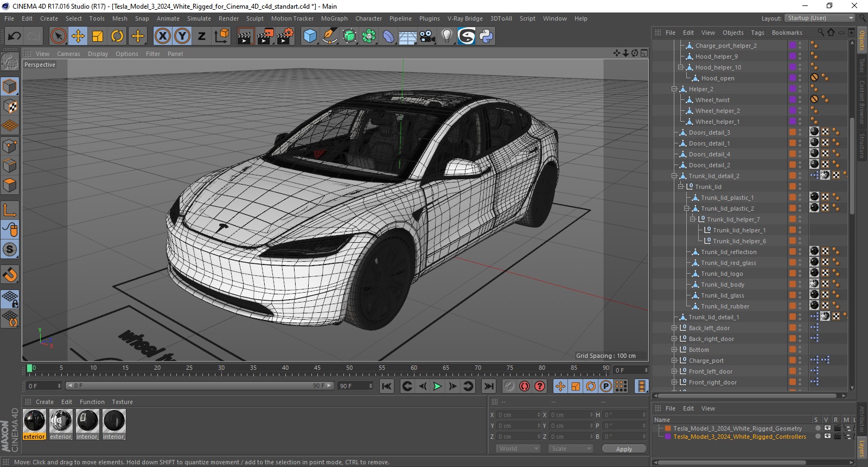Open the Deformer objects icon
This screenshot has height=467, width=868.
coord(388,36)
